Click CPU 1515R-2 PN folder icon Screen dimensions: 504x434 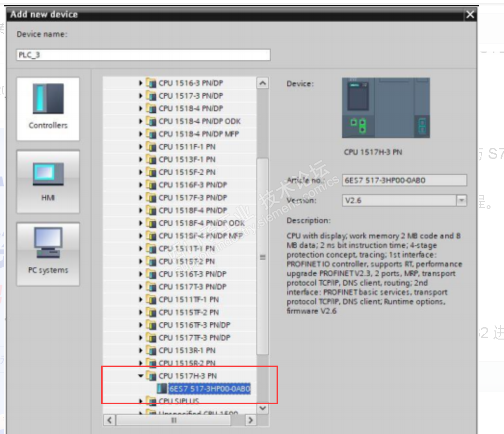pos(151,363)
